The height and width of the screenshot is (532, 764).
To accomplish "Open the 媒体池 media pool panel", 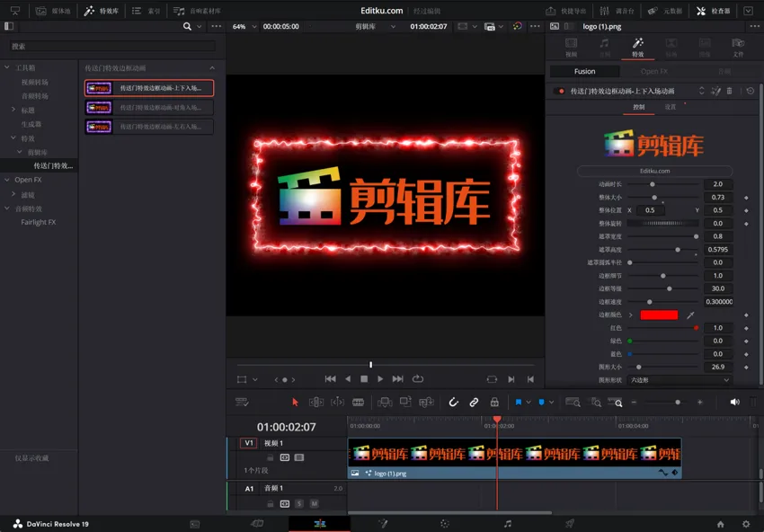I will [x=53, y=11].
